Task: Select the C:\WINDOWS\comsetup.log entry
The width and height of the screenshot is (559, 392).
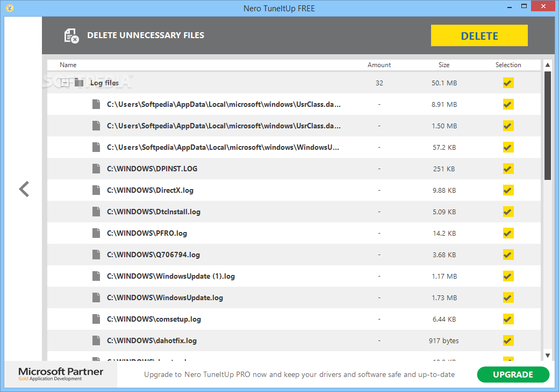Action: click(154, 319)
